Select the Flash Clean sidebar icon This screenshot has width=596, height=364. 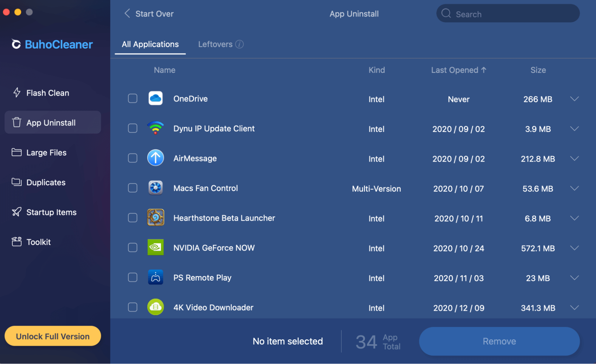17,93
